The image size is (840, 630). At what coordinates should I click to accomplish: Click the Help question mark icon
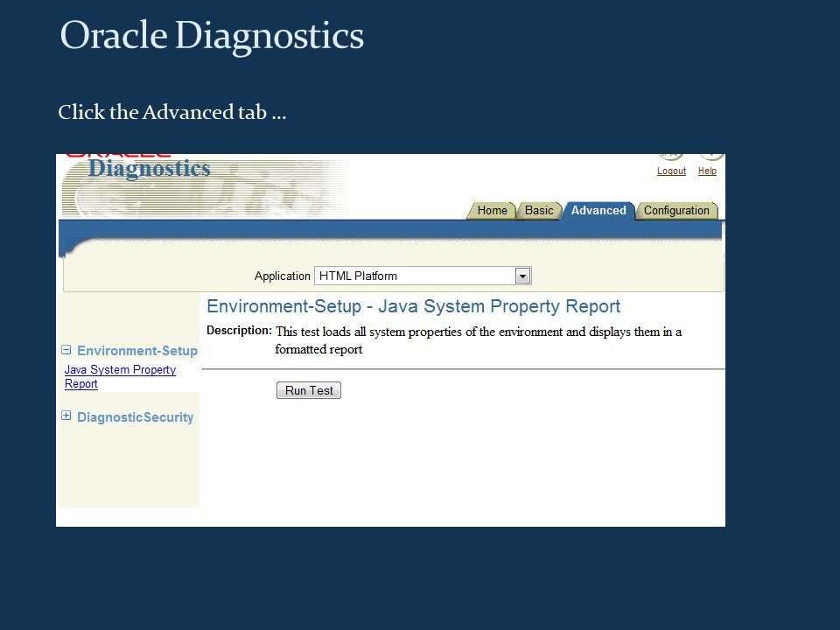click(709, 152)
